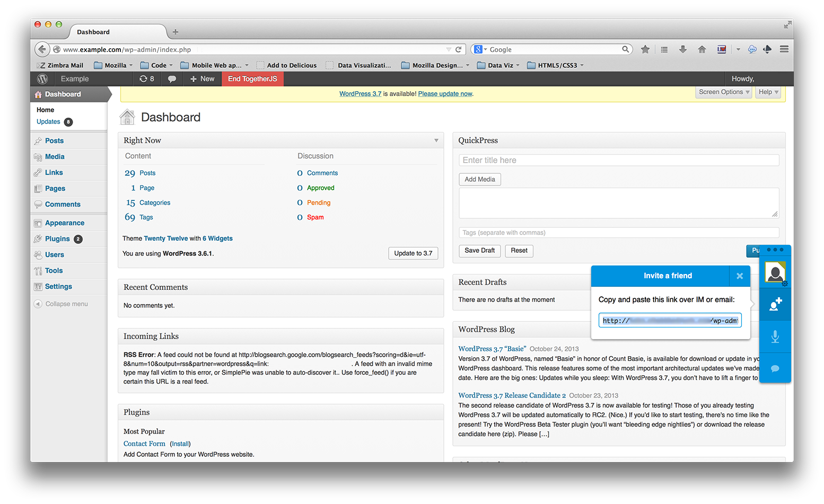This screenshot has width=824, height=504.
Task: Open the Pending comments link
Action: [319, 203]
